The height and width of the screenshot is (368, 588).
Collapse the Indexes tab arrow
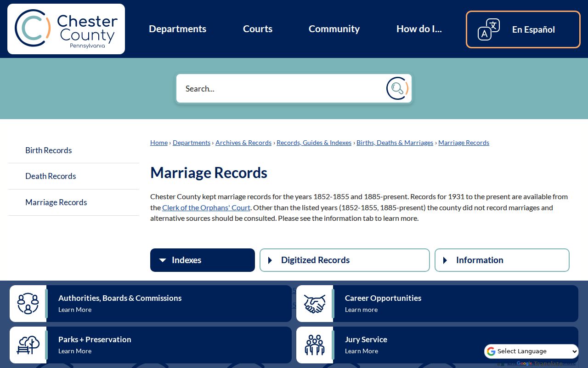162,260
